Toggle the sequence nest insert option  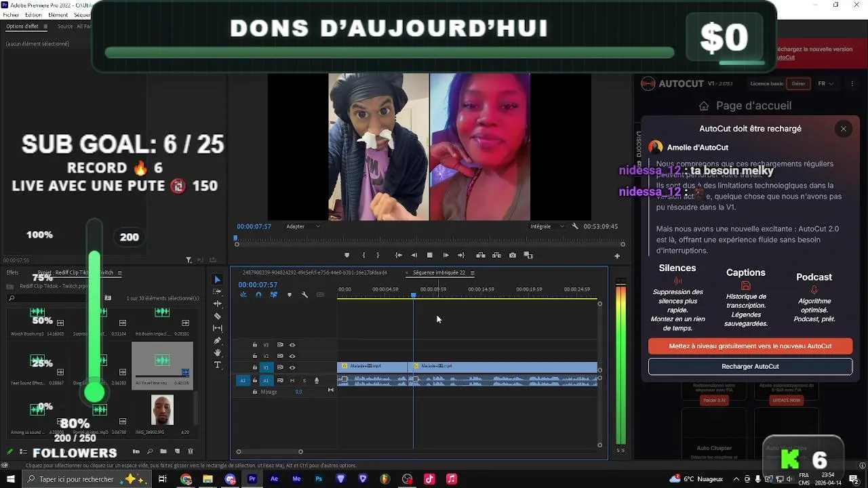coord(243,295)
